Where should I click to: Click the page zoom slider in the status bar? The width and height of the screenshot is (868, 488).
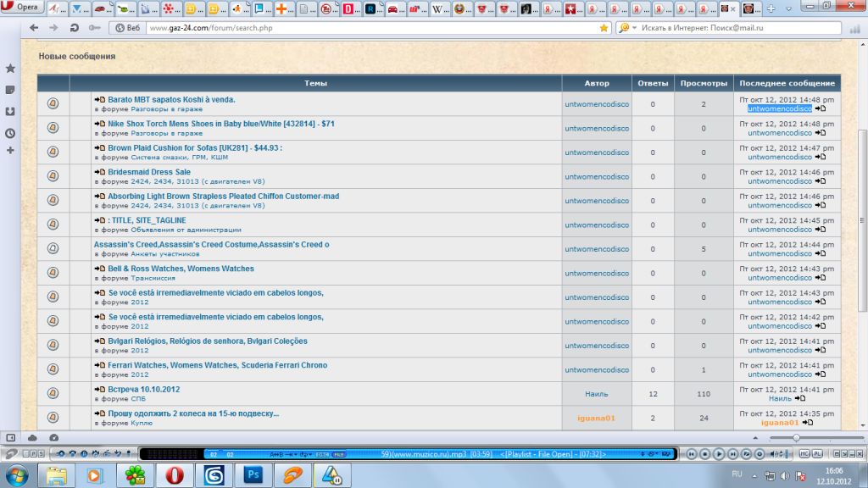click(795, 437)
